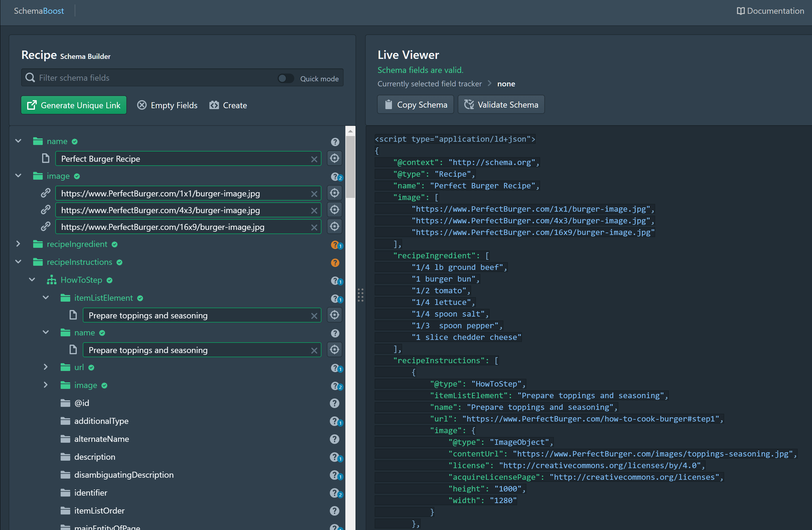Track the 4x3 burger-image URL field
The image size is (812, 530).
(334, 210)
